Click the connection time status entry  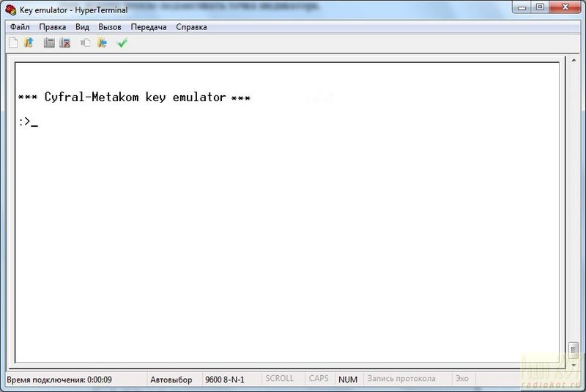click(59, 380)
